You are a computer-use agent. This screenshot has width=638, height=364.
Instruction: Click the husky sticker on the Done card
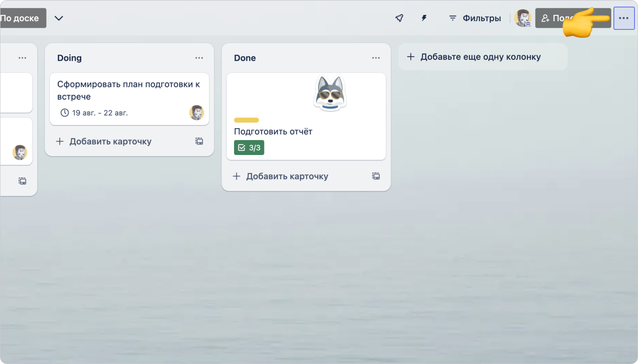(x=330, y=94)
